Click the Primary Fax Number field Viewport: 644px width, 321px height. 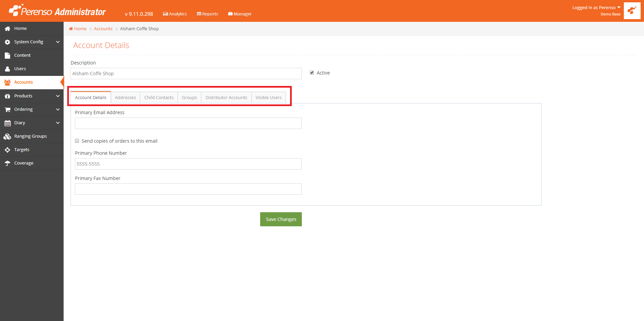click(188, 189)
